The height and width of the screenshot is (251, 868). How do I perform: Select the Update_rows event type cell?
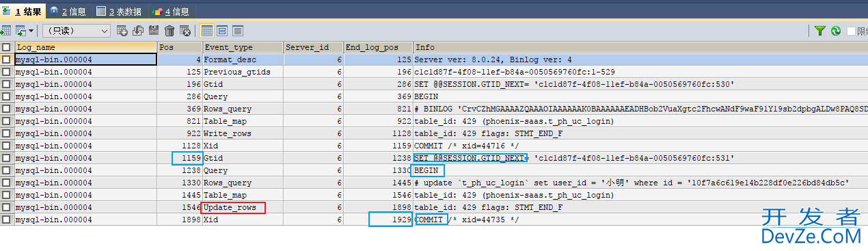[243, 207]
